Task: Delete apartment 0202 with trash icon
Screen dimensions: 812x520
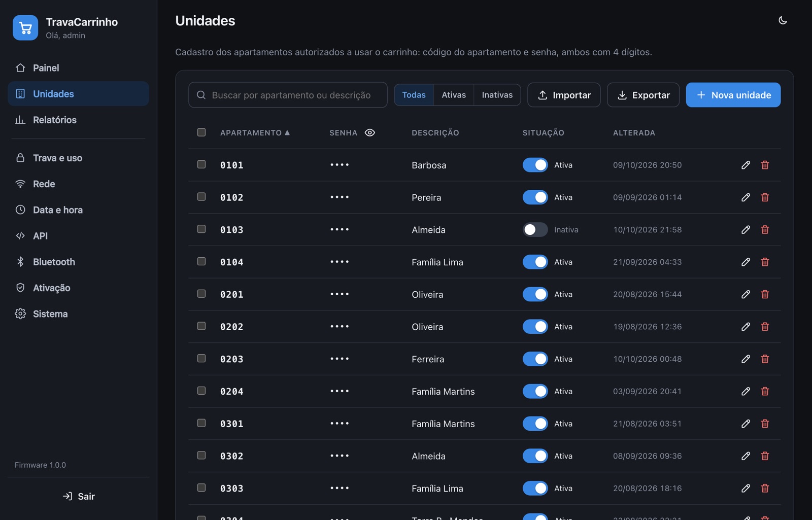Action: click(765, 327)
